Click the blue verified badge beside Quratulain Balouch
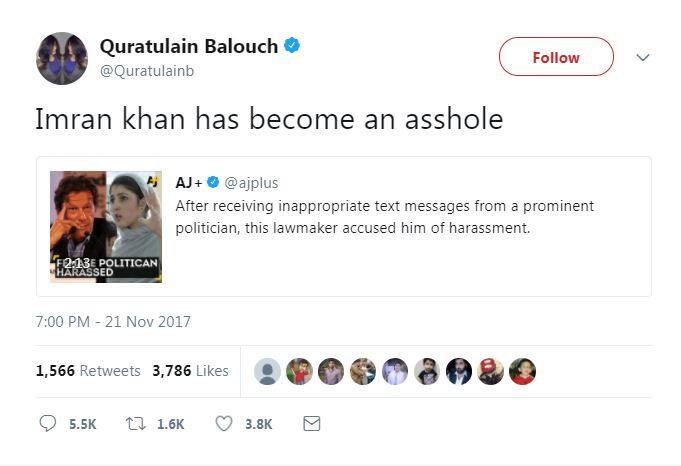 [292, 46]
